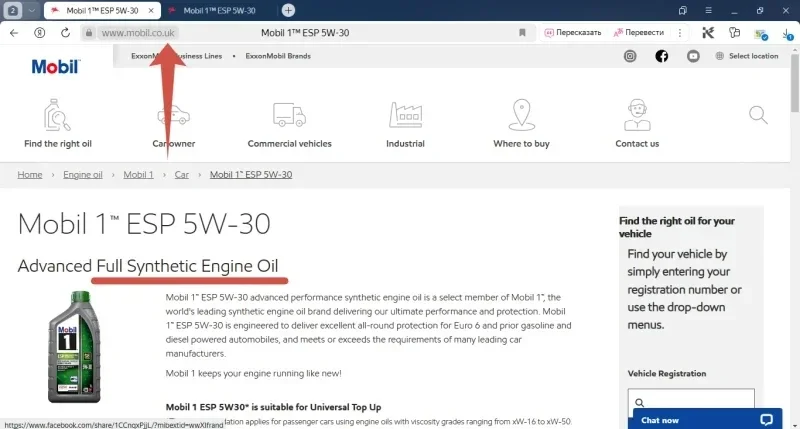Viewport: 800px width, 429px height.
Task: Open Mobil's Instagram page icon
Action: coord(630,56)
